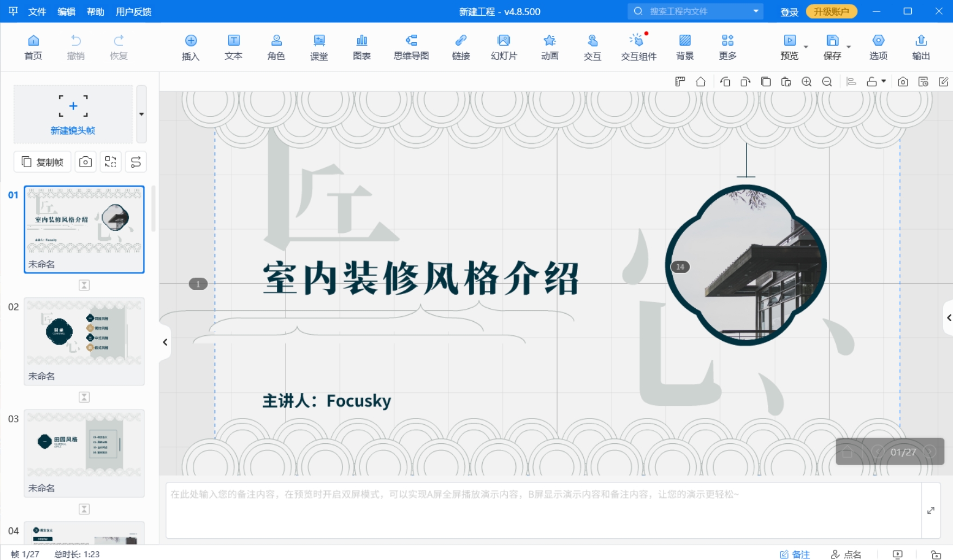Open the 文件 file menu

point(37,11)
